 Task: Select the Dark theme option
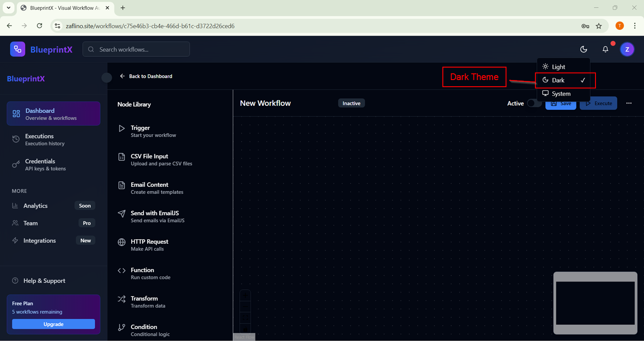tap(563, 80)
